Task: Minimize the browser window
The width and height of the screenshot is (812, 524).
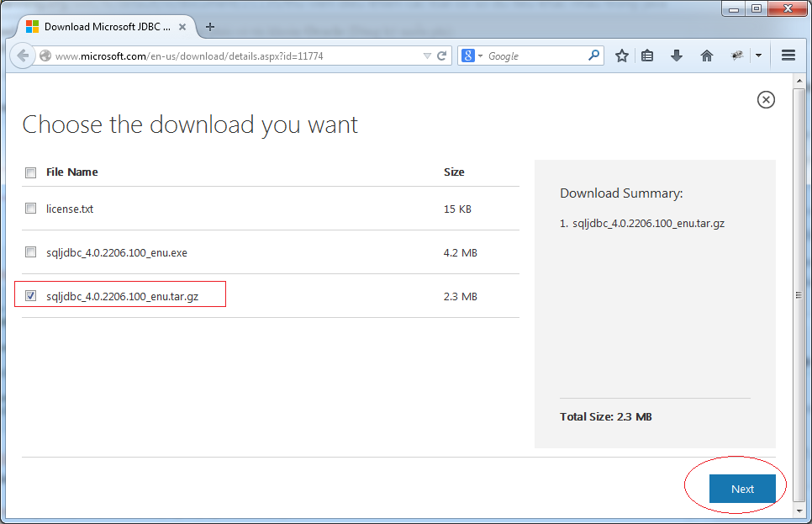Action: pyautogui.click(x=733, y=8)
